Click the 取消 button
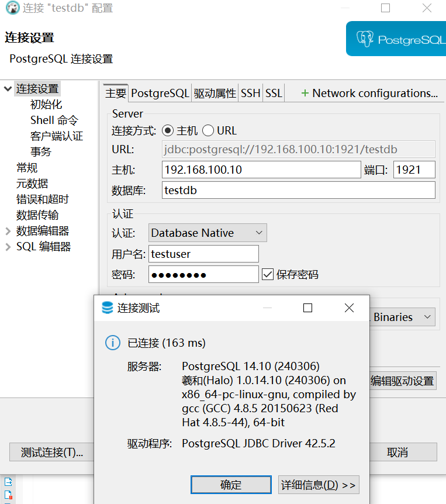Viewport: 446px width, 504px height. [403, 452]
